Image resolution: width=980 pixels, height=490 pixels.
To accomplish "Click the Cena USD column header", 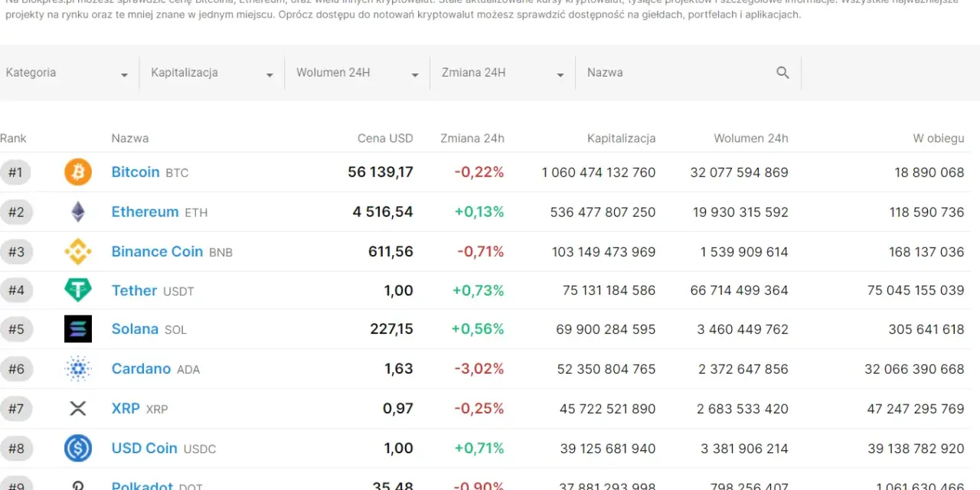I will [385, 139].
